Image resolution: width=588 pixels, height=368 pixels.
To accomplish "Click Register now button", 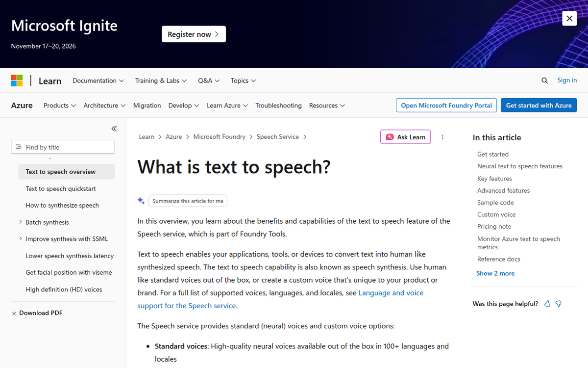I will (x=194, y=34).
